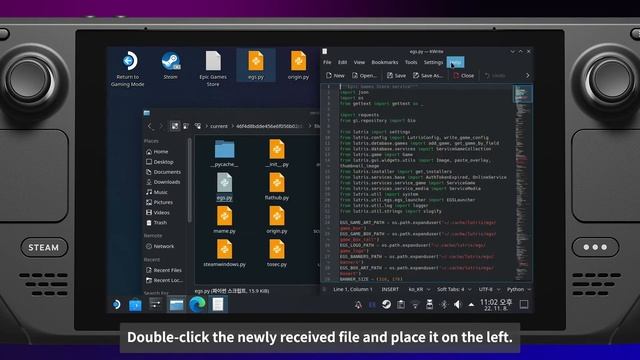Click the KWrite minimap scrollbar
640x360 pixels.
point(522,182)
